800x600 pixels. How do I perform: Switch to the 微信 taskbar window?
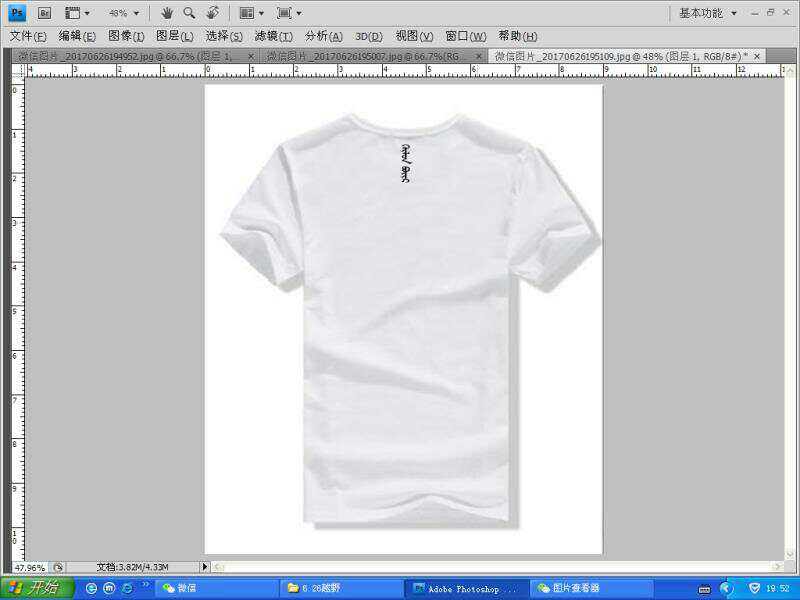pyautogui.click(x=217, y=588)
